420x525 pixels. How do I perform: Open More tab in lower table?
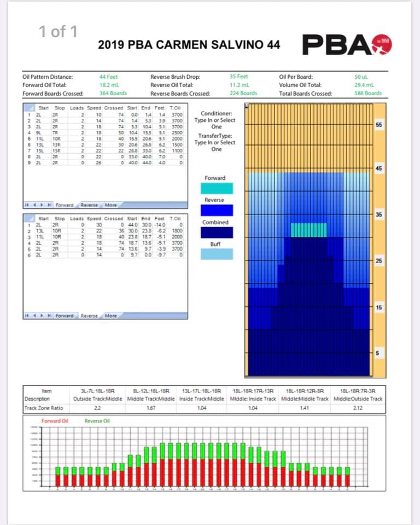pos(111,316)
